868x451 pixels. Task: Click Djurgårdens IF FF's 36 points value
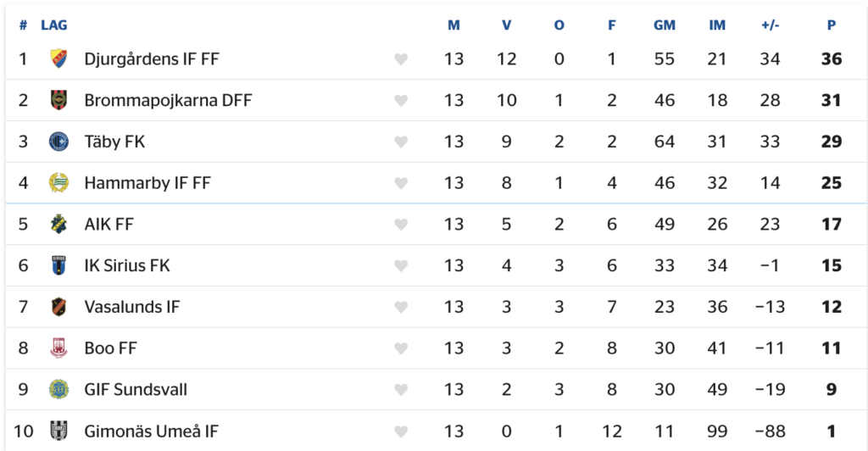coord(832,59)
